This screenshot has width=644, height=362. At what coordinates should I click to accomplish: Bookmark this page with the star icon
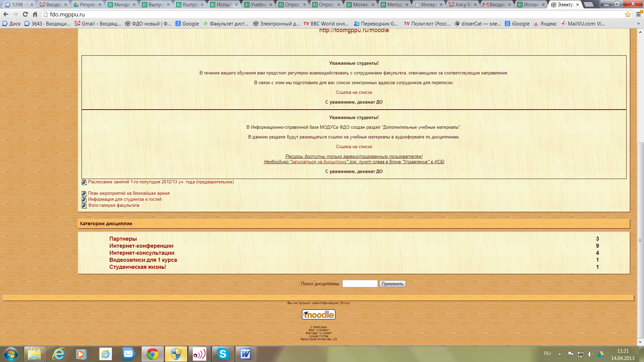pyautogui.click(x=628, y=14)
